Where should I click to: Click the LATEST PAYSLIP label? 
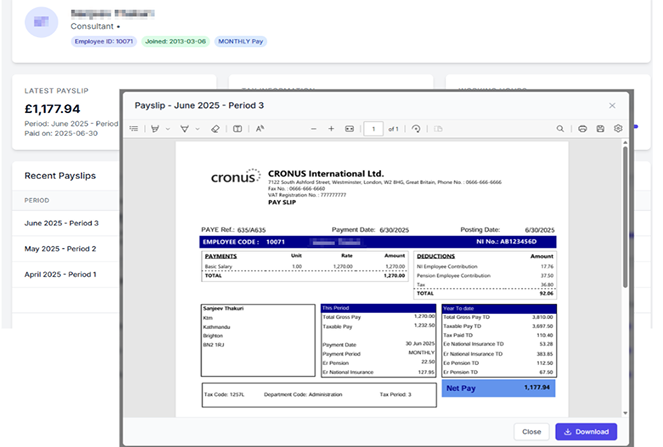pyautogui.click(x=56, y=91)
